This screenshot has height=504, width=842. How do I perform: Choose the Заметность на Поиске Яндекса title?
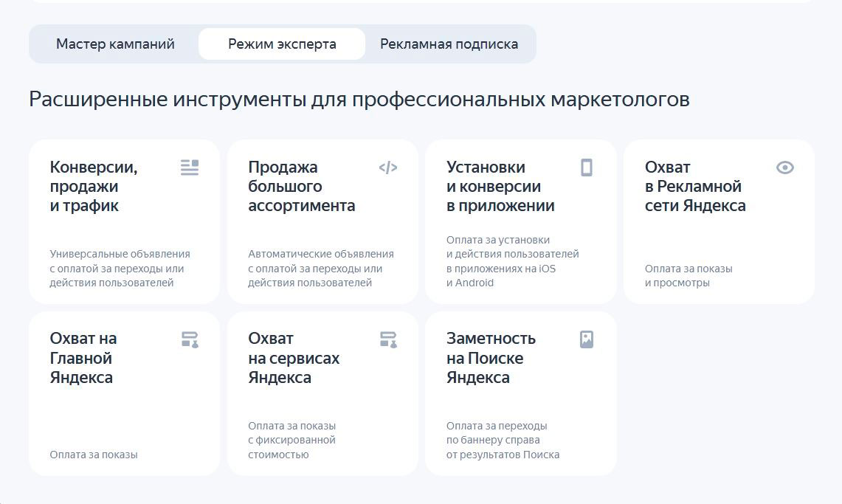pyautogui.click(x=491, y=358)
